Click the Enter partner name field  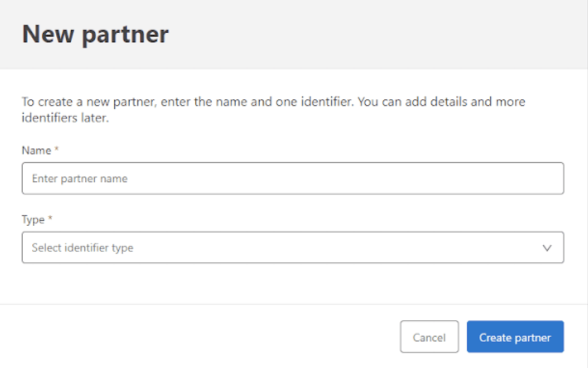click(293, 178)
